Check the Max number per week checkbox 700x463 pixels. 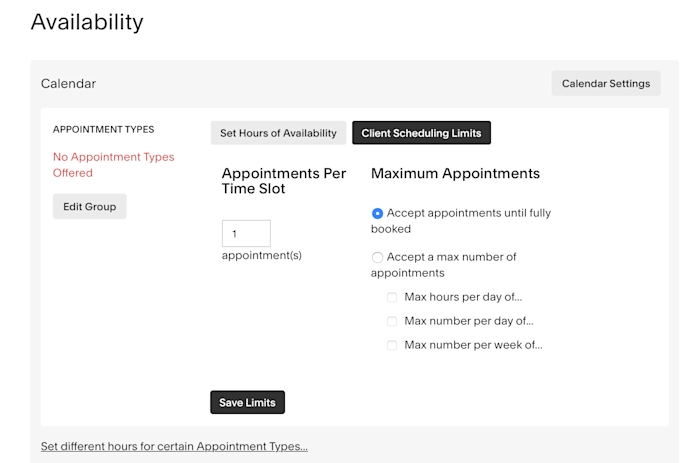point(392,345)
